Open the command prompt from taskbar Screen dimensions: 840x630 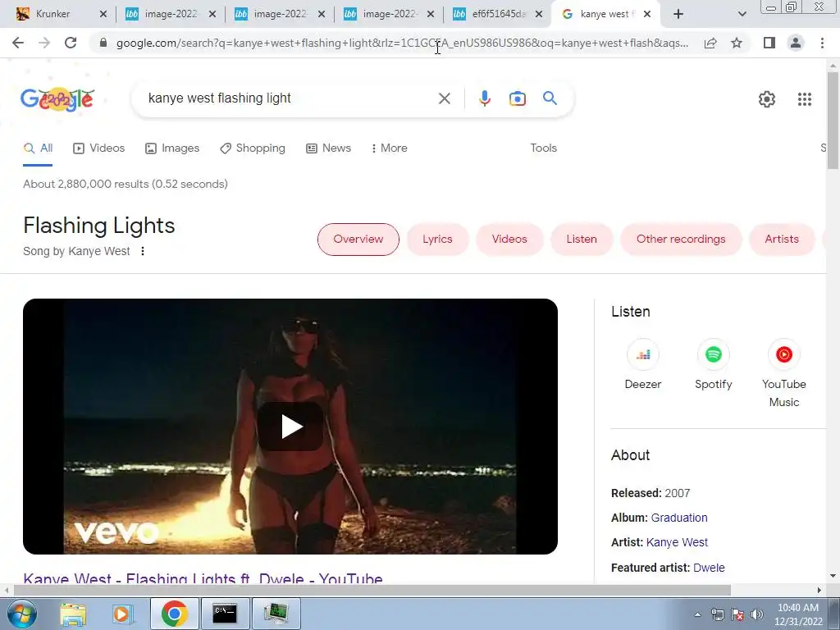pyautogui.click(x=225, y=614)
